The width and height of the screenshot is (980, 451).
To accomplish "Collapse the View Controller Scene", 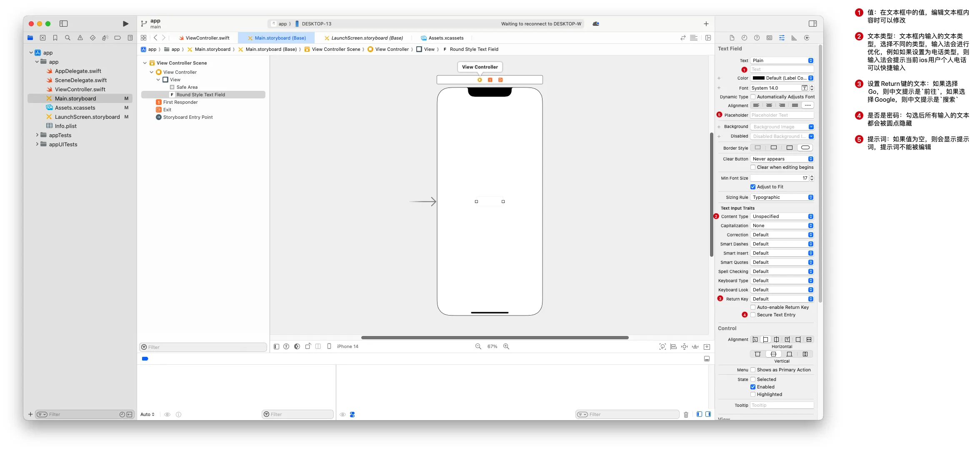I will [145, 63].
